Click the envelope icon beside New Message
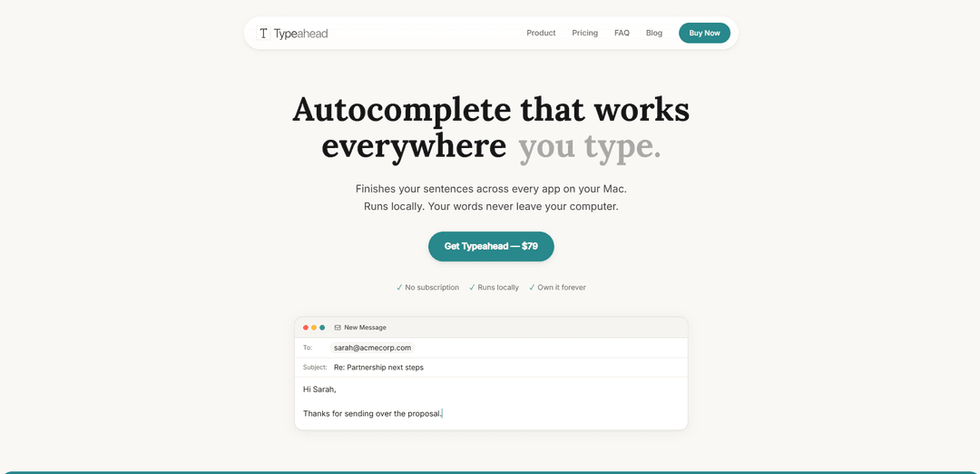This screenshot has height=474, width=980. click(x=338, y=328)
